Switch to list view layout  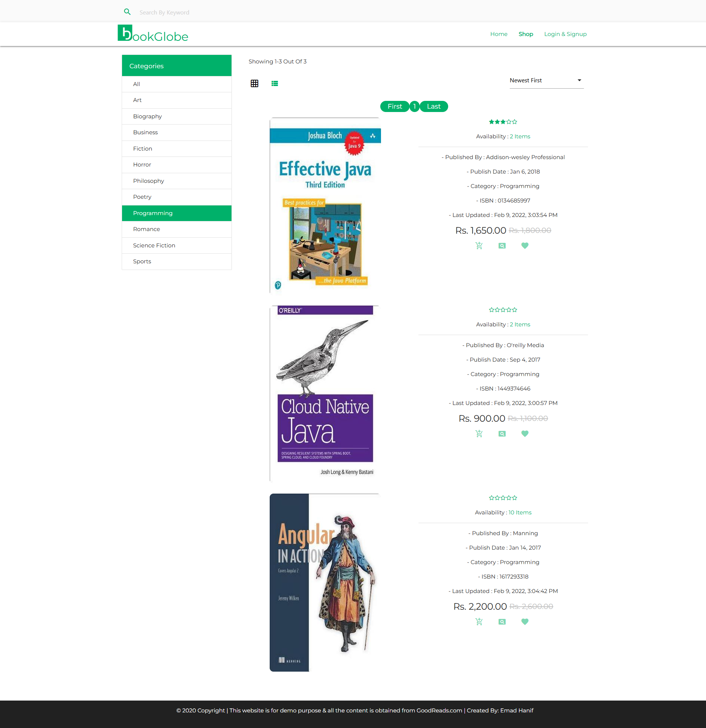coord(275,83)
